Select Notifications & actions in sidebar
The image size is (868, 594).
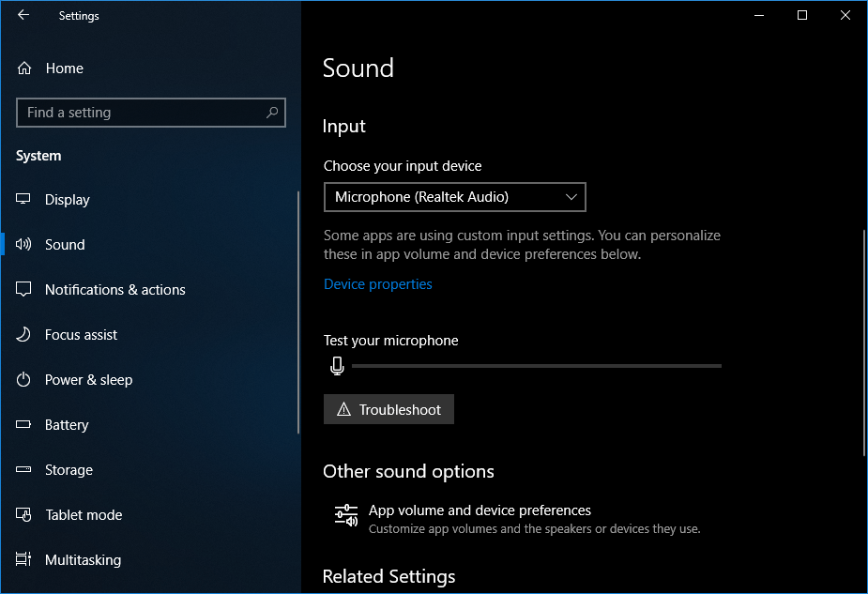pyautogui.click(x=114, y=290)
